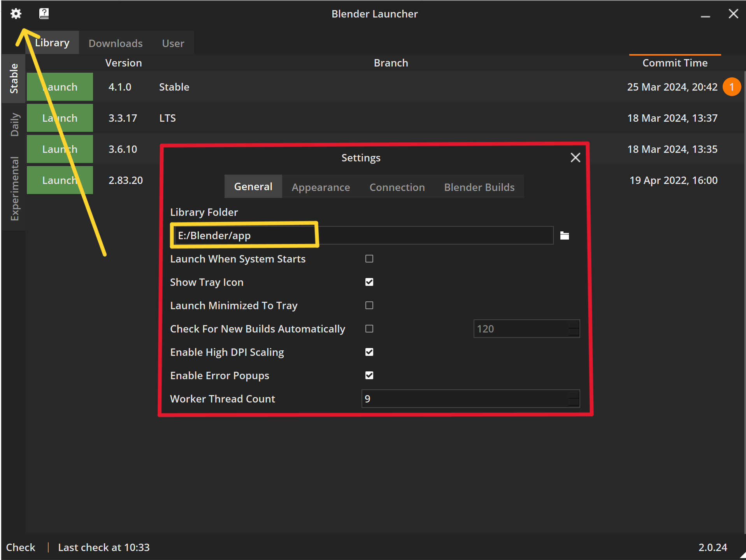746x560 pixels.
Task: Open the User tab
Action: (173, 43)
